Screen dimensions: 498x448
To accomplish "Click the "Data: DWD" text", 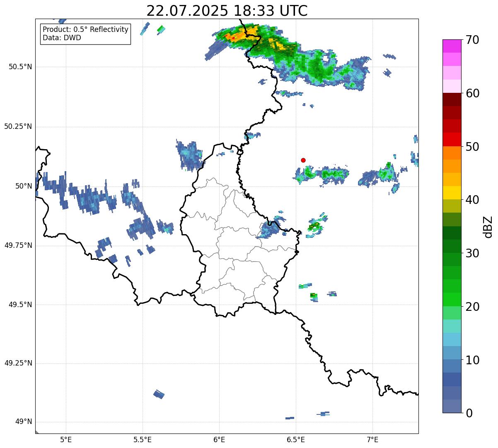I will click(62, 38).
